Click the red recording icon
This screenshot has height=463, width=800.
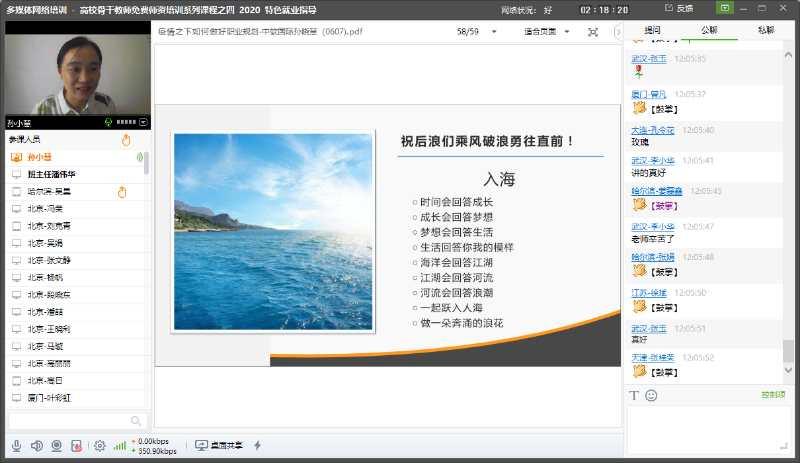tap(77, 446)
